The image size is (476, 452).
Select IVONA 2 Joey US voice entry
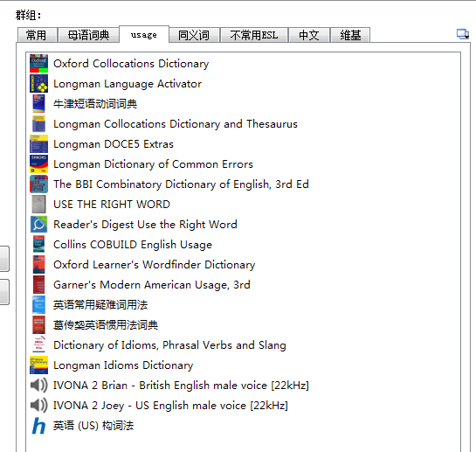pyautogui.click(x=243, y=405)
